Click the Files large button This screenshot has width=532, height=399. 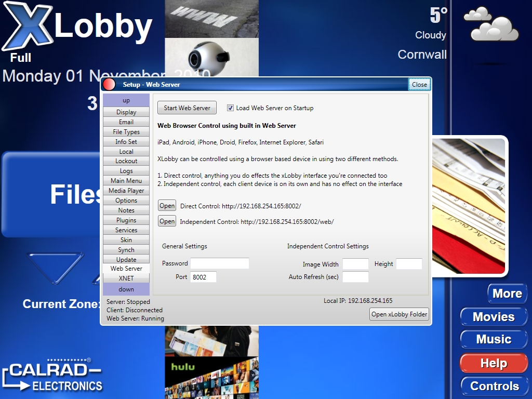point(51,194)
